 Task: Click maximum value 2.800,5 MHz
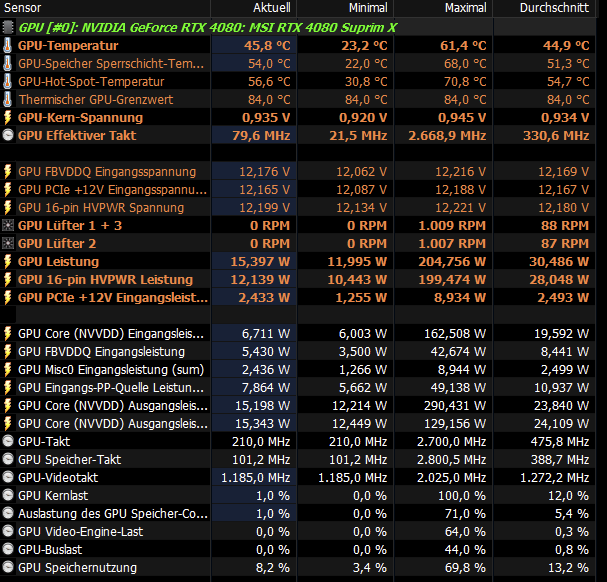coord(451,460)
